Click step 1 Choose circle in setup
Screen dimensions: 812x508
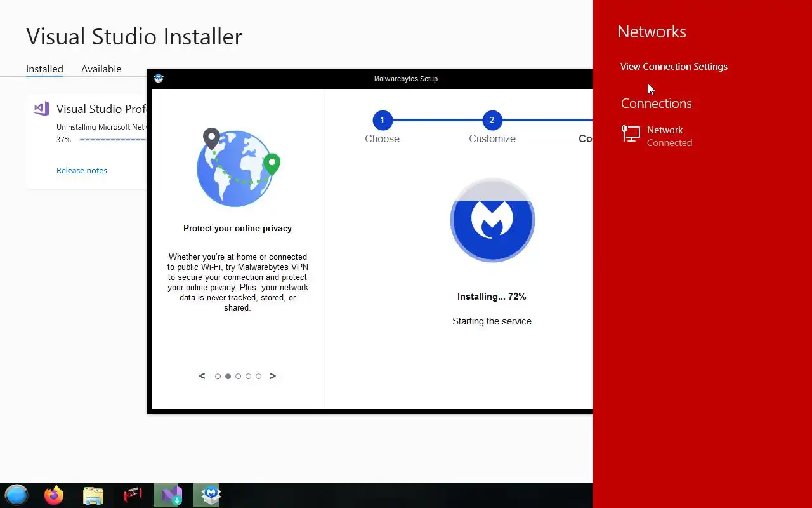[382, 120]
